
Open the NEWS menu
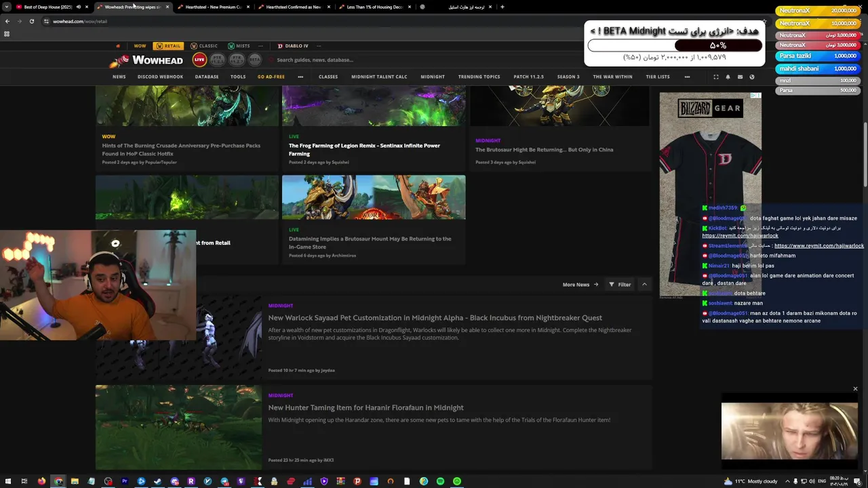[119, 77]
